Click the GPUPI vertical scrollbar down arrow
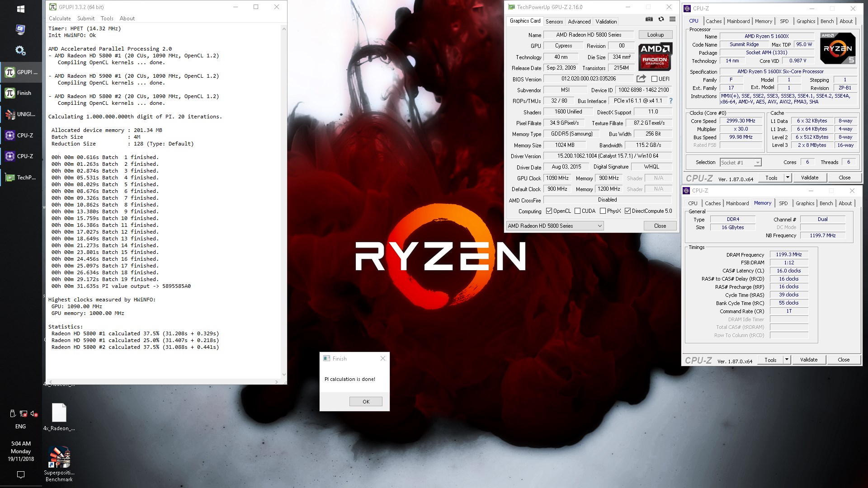 284,374
